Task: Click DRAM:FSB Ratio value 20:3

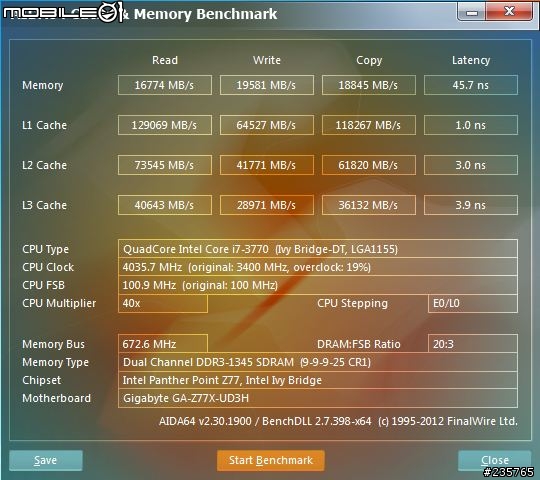Action: [x=472, y=344]
